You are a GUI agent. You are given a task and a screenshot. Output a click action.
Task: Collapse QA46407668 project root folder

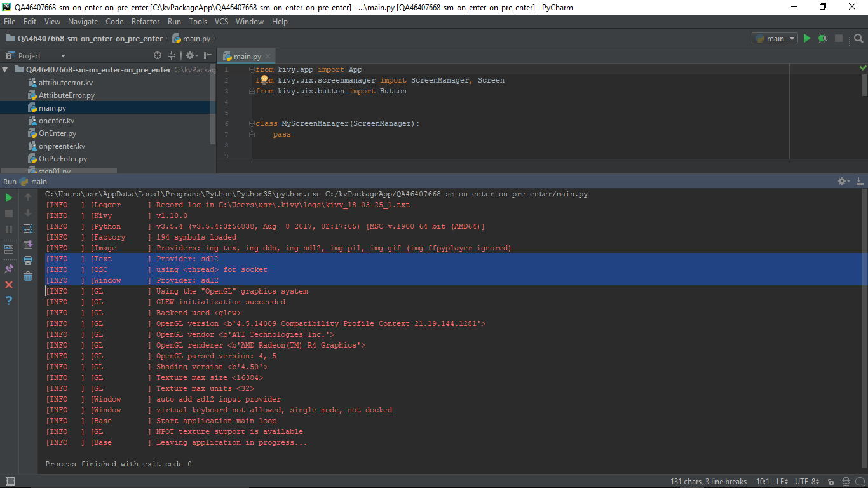pos(5,70)
